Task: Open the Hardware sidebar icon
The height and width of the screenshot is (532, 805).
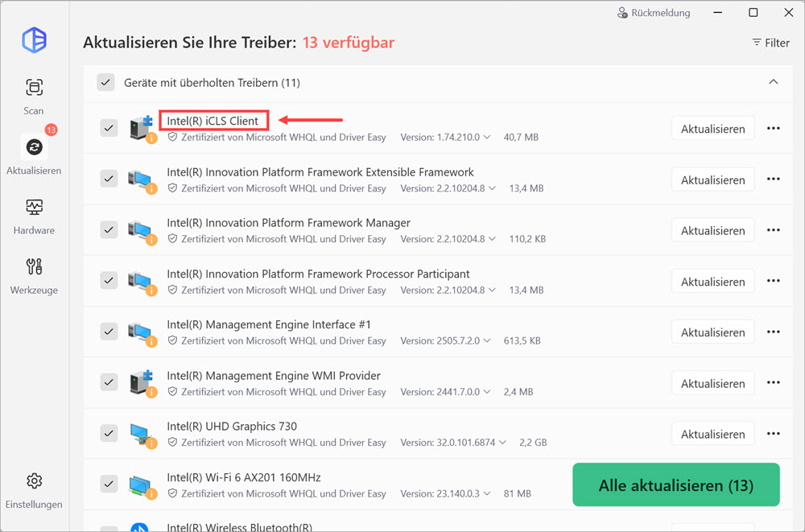Action: (x=34, y=207)
